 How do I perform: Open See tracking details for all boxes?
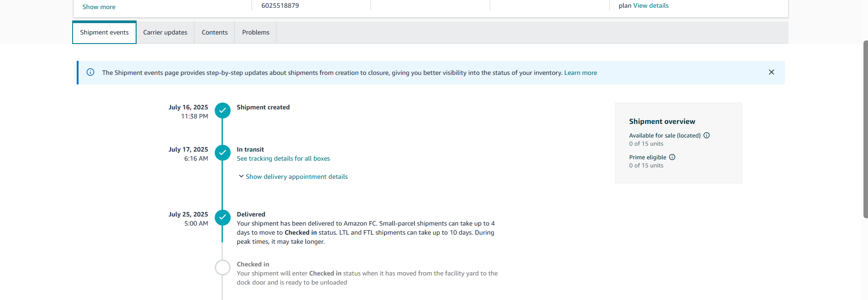[283, 158]
